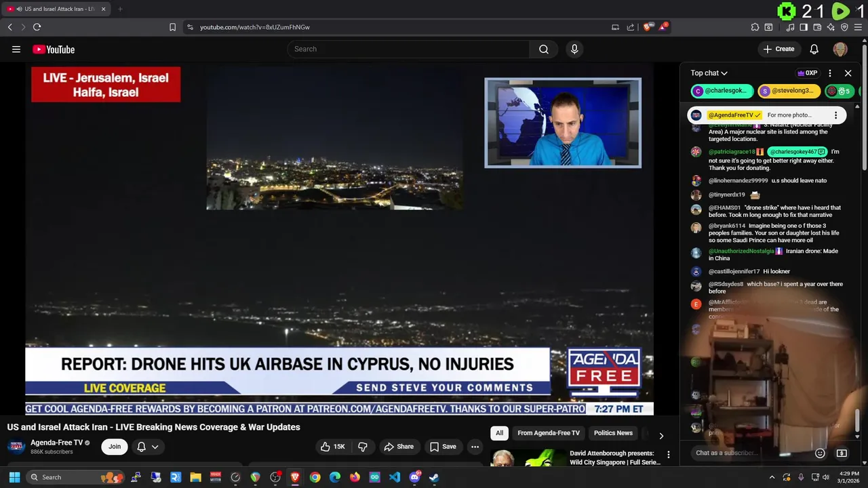Go to the YouTube home logo
868x488 pixels.
coord(54,49)
